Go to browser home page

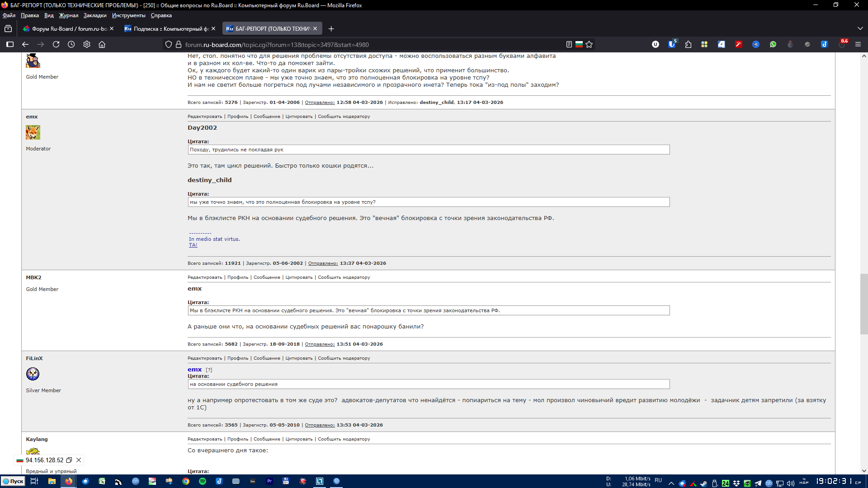coord(102,44)
